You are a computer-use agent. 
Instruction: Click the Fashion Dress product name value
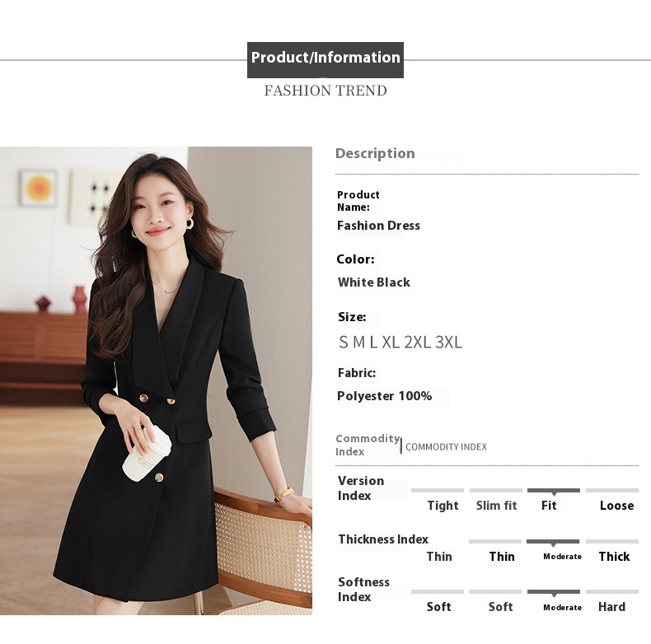[378, 226]
